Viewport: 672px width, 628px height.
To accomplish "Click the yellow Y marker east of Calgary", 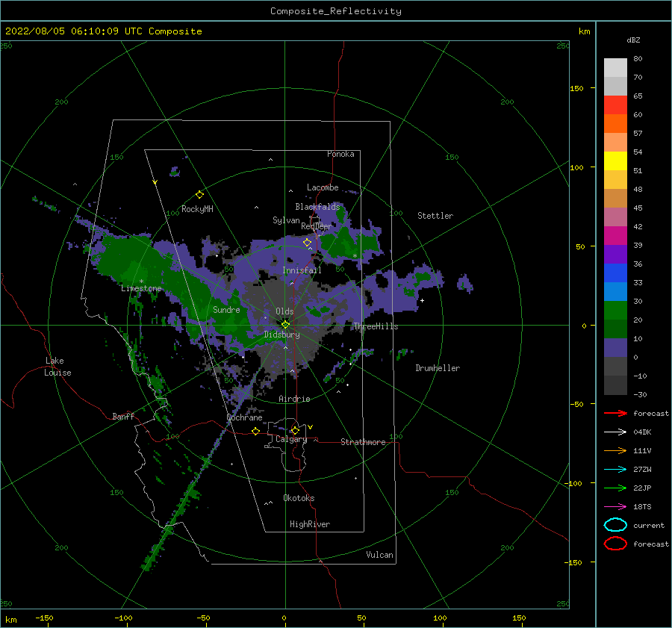I will [310, 427].
